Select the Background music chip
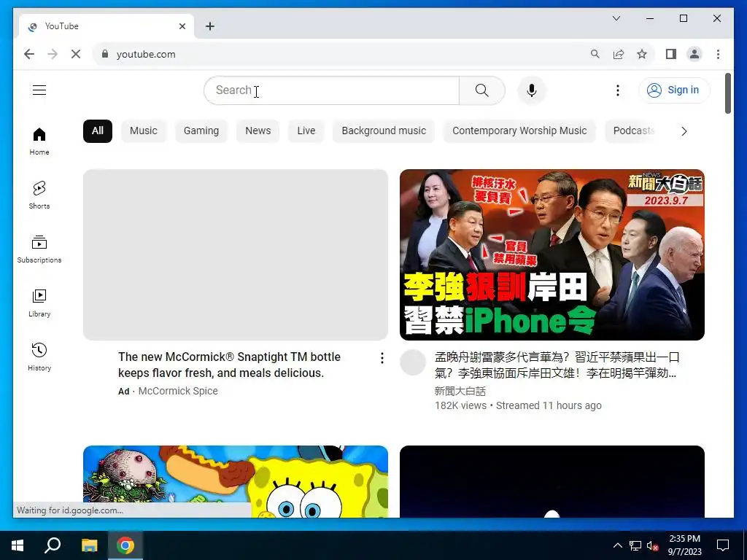Viewport: 747px width, 560px height. (384, 131)
